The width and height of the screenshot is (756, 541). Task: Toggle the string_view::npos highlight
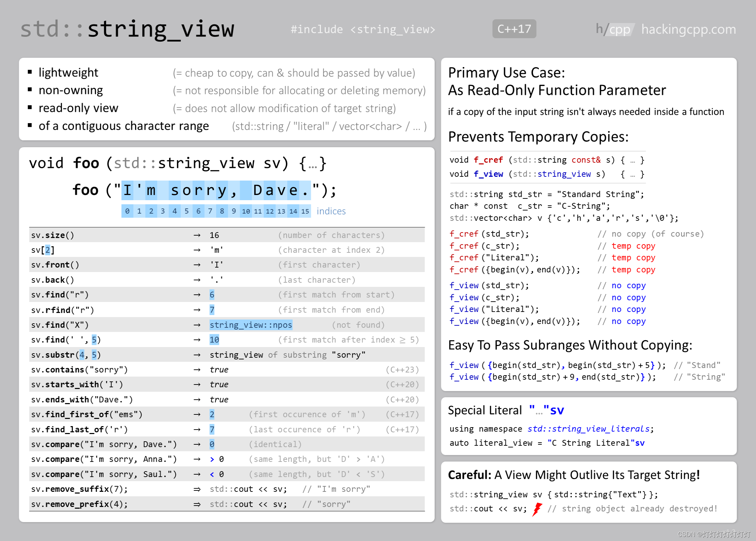[251, 325]
